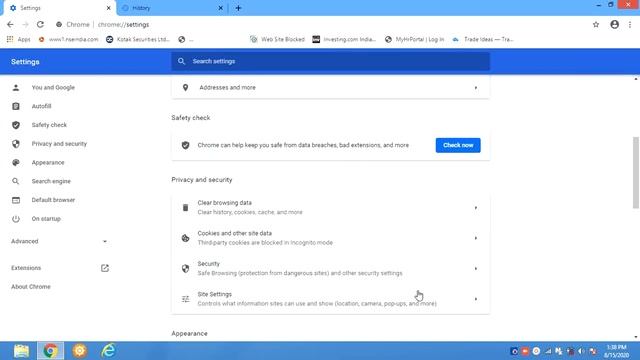Click the 'Site Settings' row title

[215, 294]
